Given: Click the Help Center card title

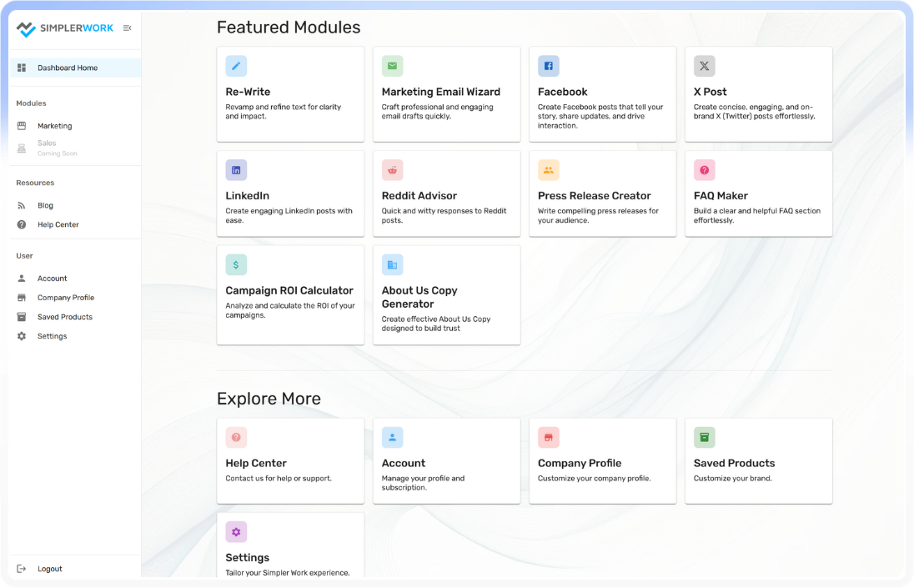Looking at the screenshot, I should (x=256, y=463).
